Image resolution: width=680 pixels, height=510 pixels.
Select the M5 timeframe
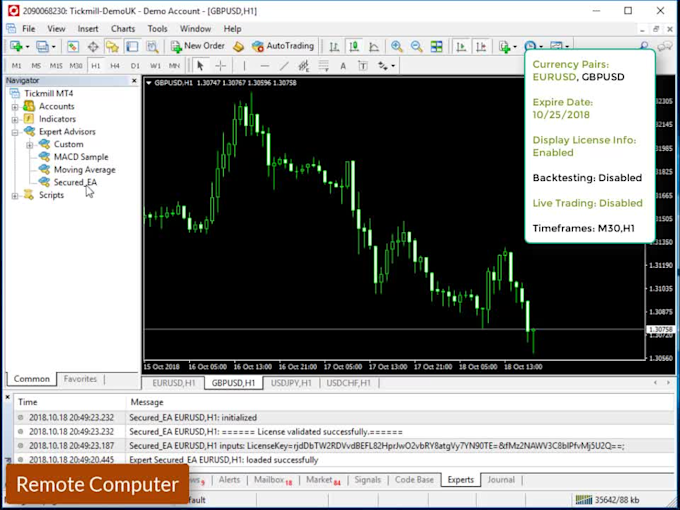click(x=36, y=66)
